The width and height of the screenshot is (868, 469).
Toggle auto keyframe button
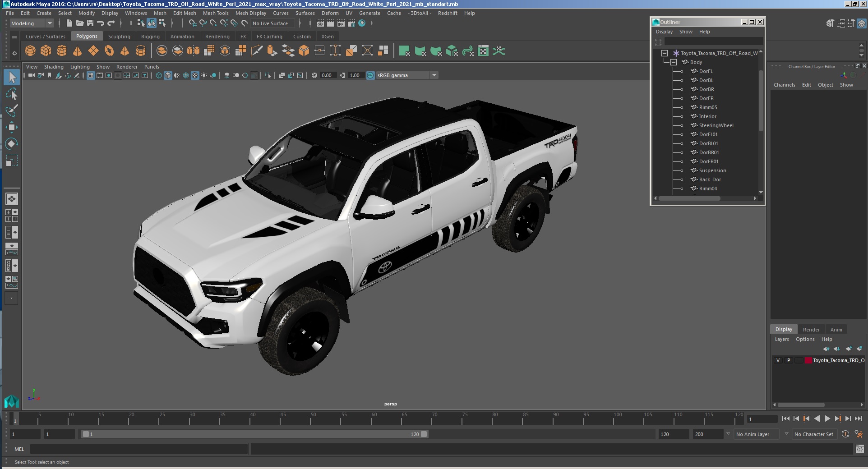click(x=845, y=434)
